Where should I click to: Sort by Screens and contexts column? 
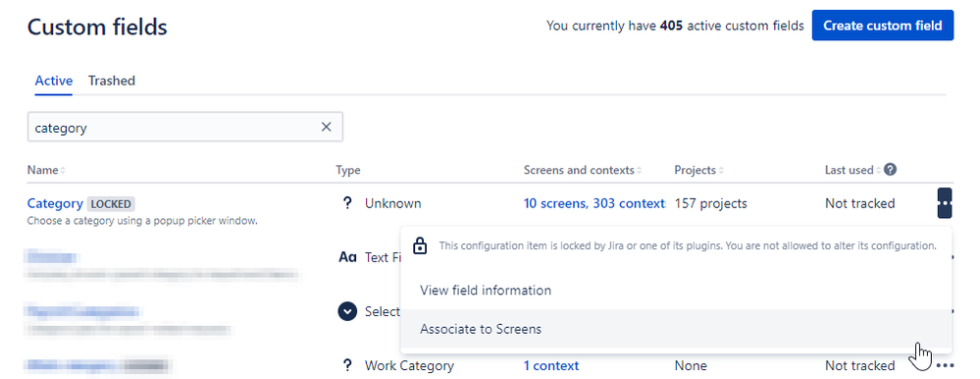[583, 170]
